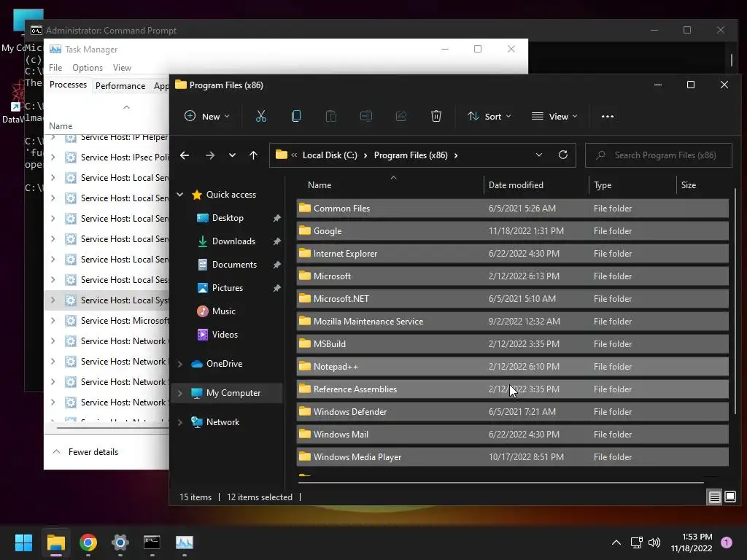This screenshot has width=747, height=560.
Task: Click the Search Program Files (x86) field
Action: point(659,155)
